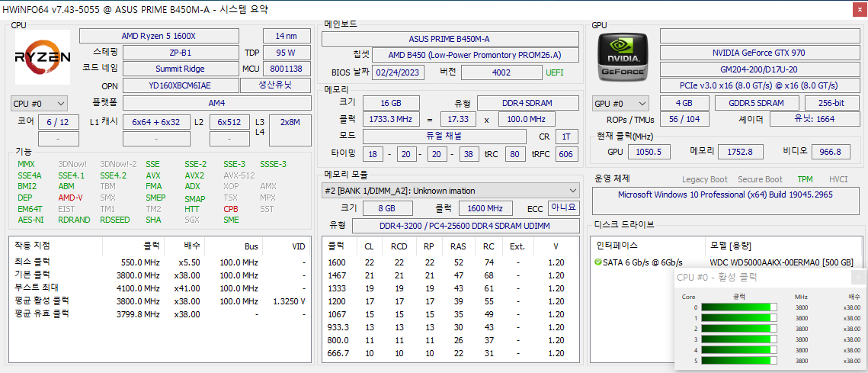Click the YD160XBCM6IAE OPN value

(x=180, y=85)
